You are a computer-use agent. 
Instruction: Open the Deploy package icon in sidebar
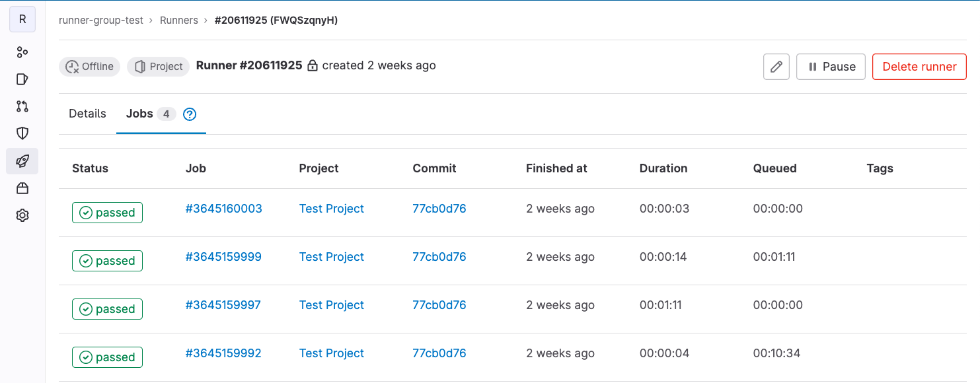pyautogui.click(x=22, y=188)
